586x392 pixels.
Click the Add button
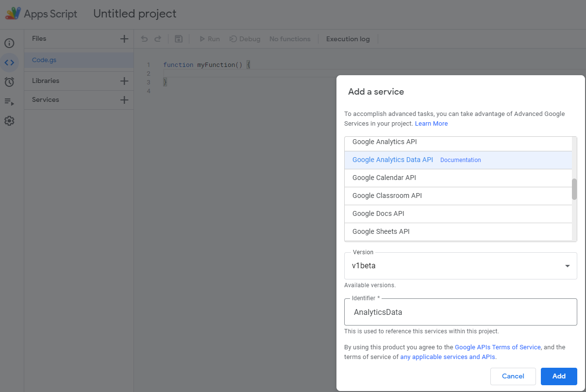559,376
